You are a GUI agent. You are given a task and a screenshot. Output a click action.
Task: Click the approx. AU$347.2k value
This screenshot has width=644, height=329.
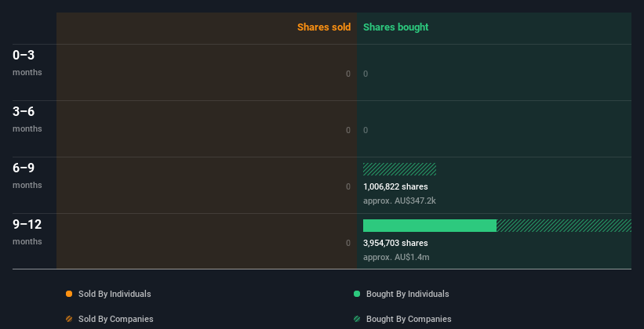point(399,201)
